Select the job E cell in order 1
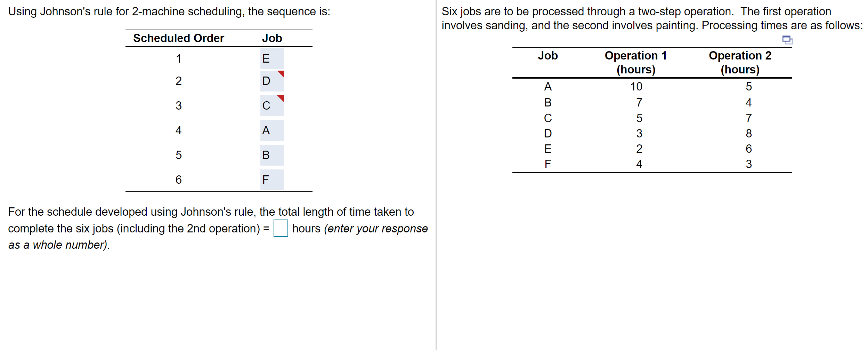 pyautogui.click(x=272, y=58)
